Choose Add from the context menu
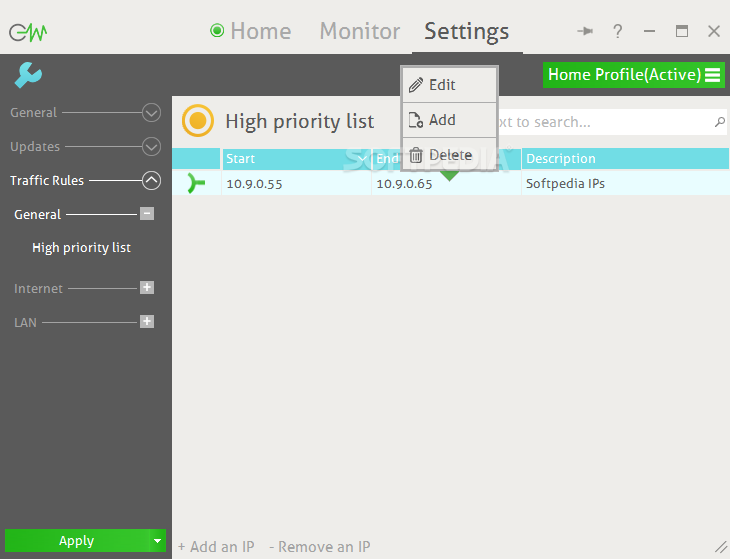 tap(449, 120)
